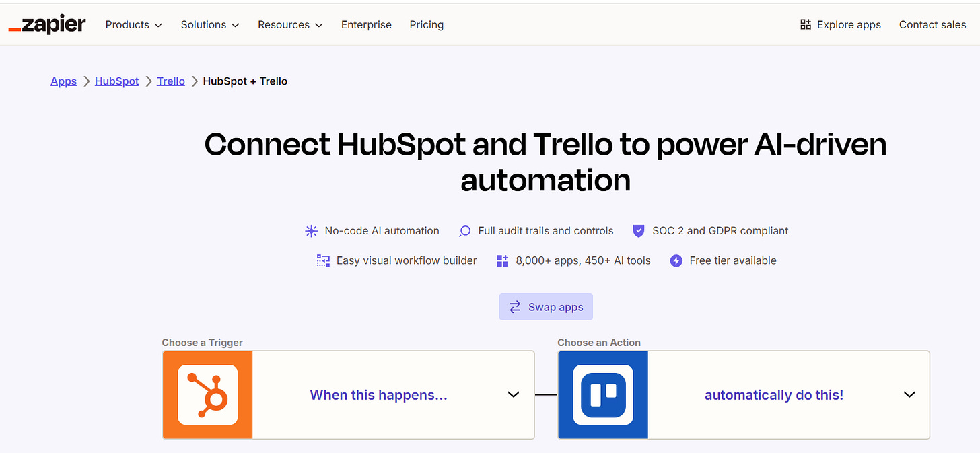This screenshot has width=980, height=453.
Task: Select '8,000+ apps, 450+ AI tools' text
Action: tap(583, 260)
